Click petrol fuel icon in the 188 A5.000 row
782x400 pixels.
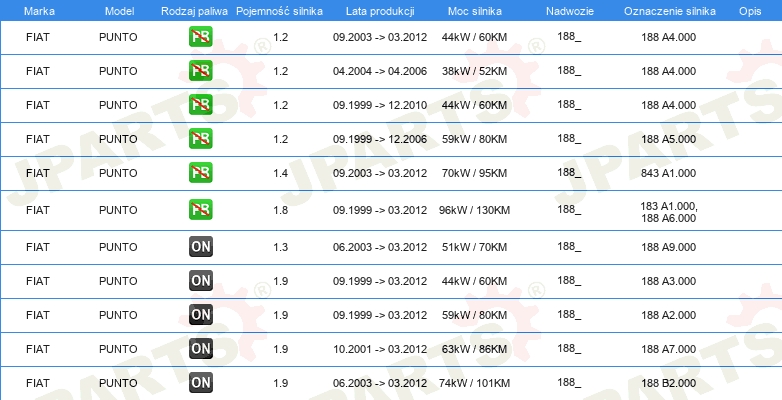pos(200,139)
